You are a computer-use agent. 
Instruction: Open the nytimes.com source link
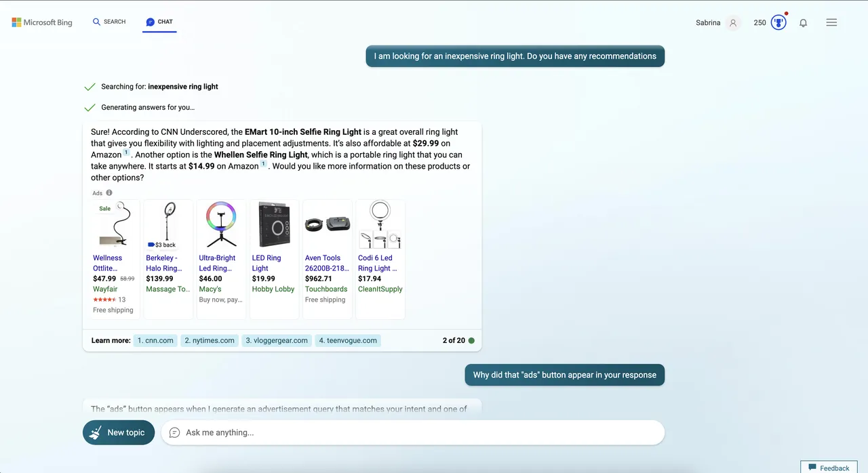[210, 340]
